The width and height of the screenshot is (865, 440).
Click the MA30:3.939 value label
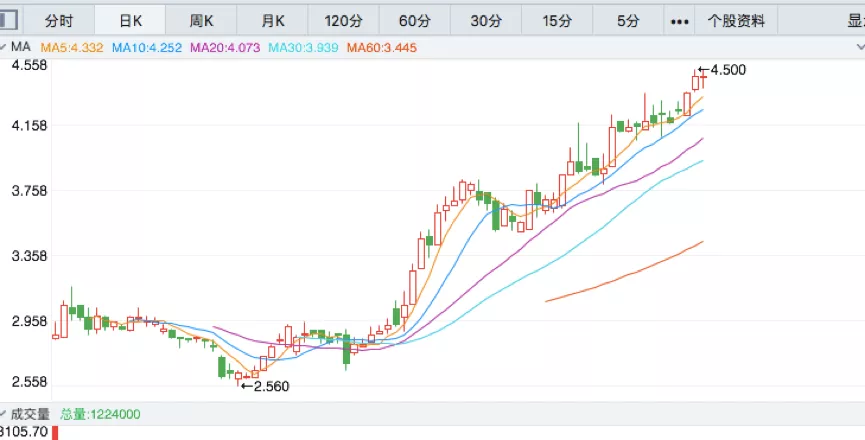pyautogui.click(x=303, y=48)
